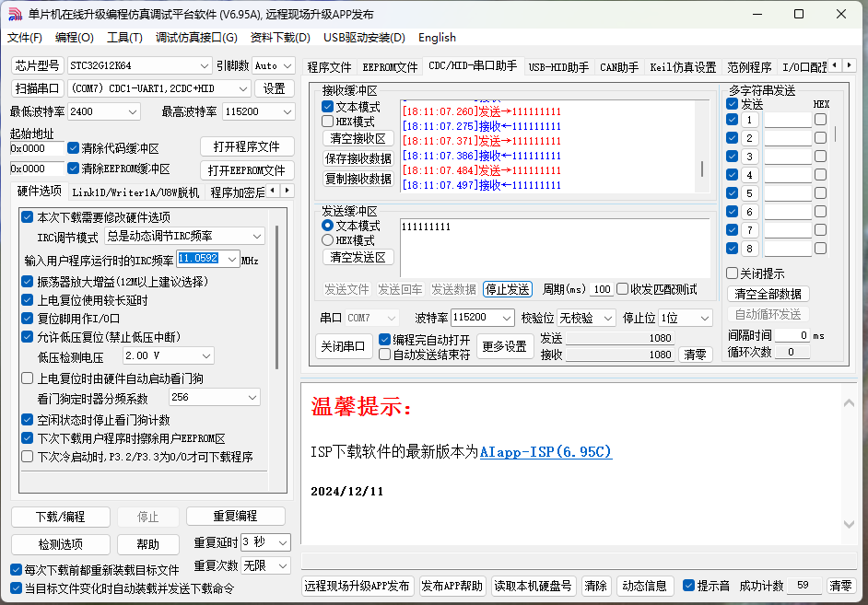
Task: Toggle 振荡器放大增益 checkbox
Action: tap(27, 282)
